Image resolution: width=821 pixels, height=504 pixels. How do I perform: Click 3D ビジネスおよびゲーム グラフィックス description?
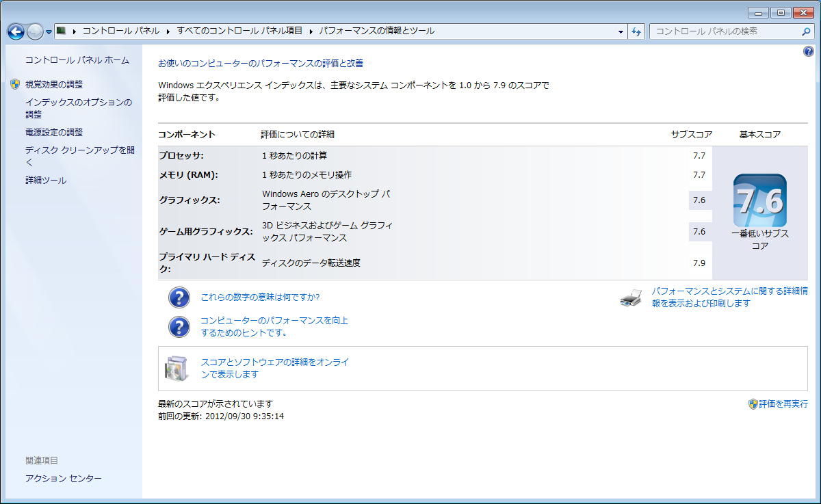pyautogui.click(x=328, y=232)
